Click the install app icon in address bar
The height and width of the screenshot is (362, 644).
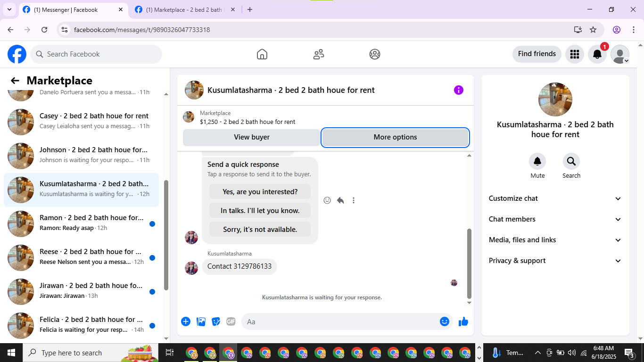click(x=578, y=30)
